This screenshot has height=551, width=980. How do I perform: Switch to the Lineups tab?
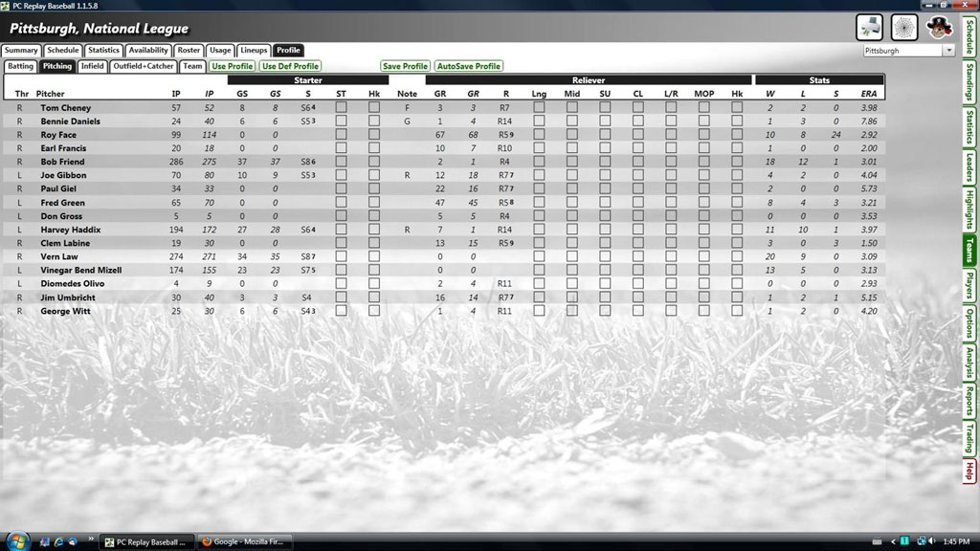[x=254, y=51]
